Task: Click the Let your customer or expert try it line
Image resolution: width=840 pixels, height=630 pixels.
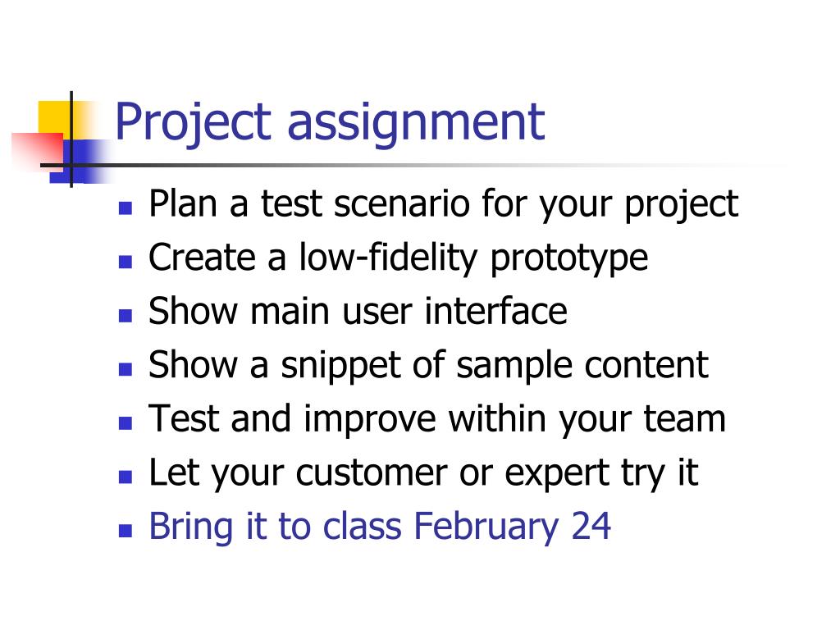Action: (x=423, y=473)
